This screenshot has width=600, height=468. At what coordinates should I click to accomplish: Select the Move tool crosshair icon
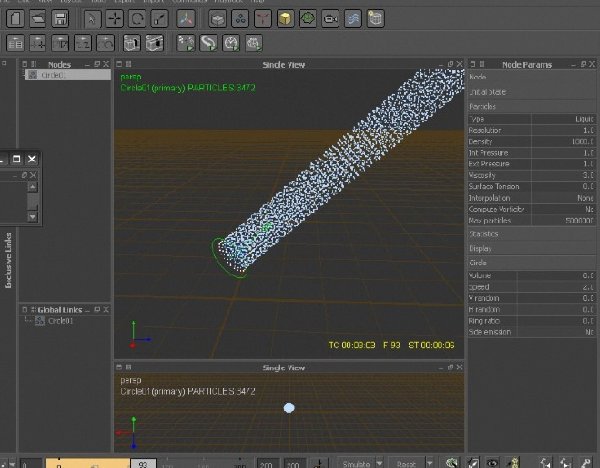coord(115,18)
